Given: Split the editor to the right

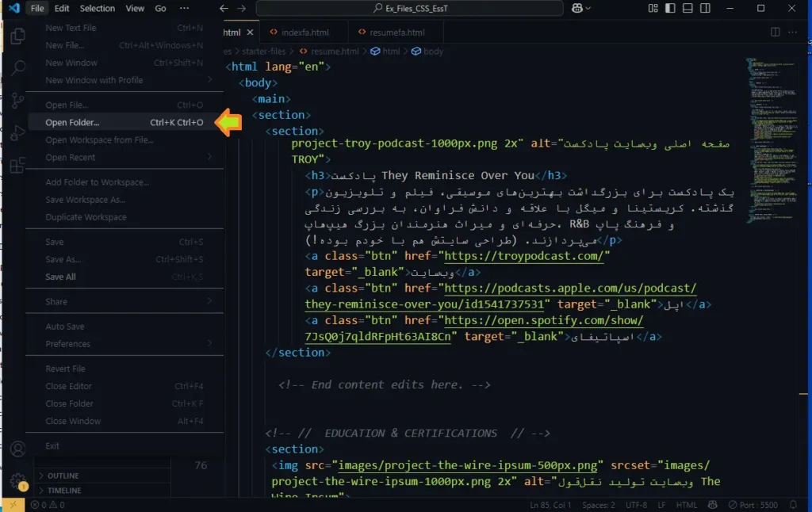Looking at the screenshot, I should pos(776,32).
